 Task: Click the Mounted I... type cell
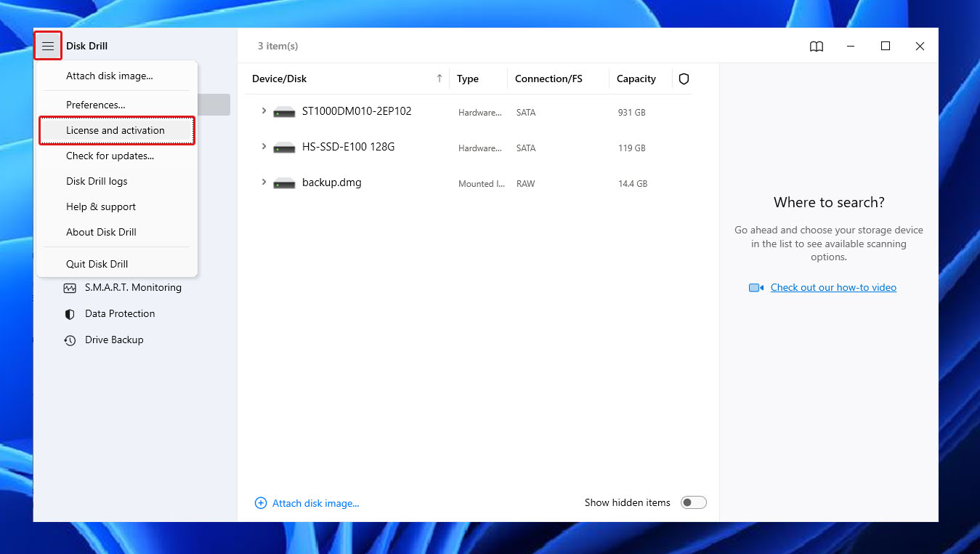[x=482, y=184]
